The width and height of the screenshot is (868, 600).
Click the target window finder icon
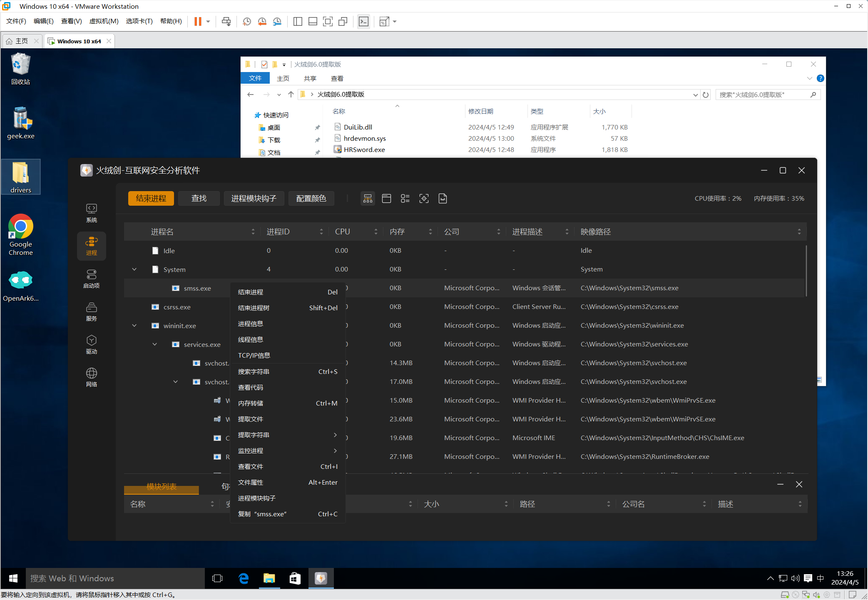point(424,199)
